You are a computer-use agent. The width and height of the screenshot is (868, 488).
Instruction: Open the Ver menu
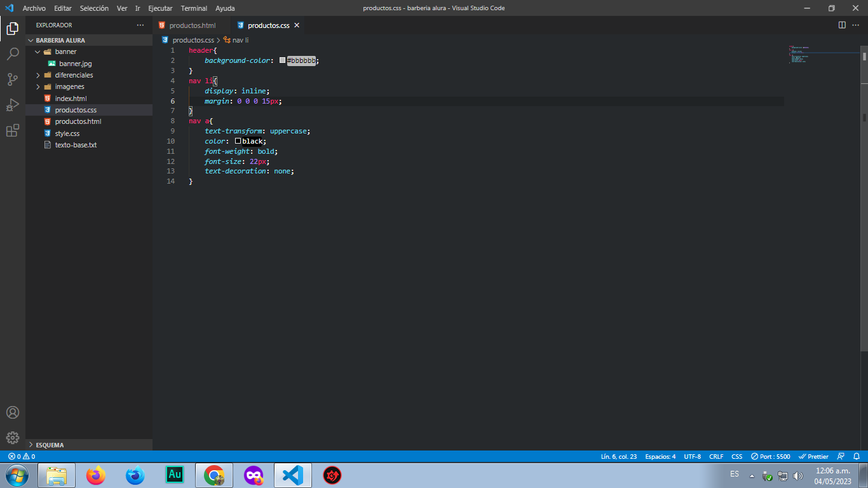[x=122, y=8]
